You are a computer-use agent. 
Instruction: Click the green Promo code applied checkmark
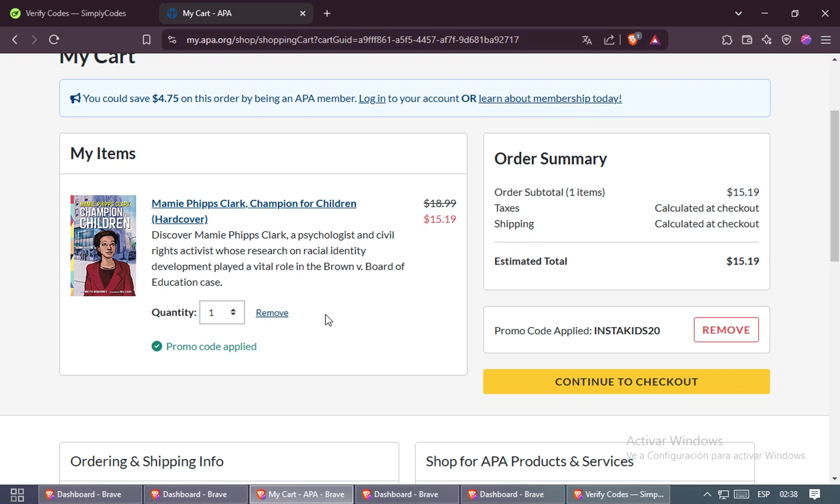(x=157, y=347)
